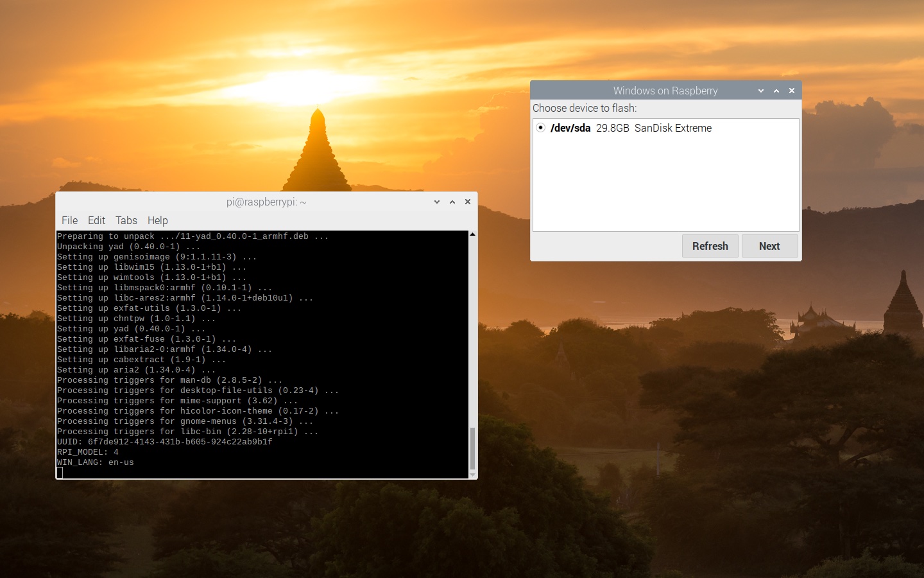Open the File menu in the terminal
924x578 pixels.
pyautogui.click(x=69, y=220)
